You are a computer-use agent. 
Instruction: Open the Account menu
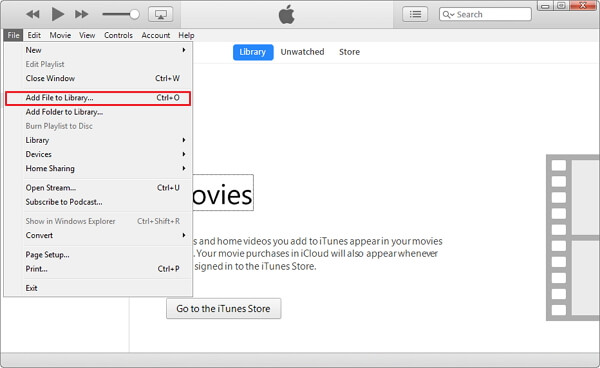coord(156,35)
